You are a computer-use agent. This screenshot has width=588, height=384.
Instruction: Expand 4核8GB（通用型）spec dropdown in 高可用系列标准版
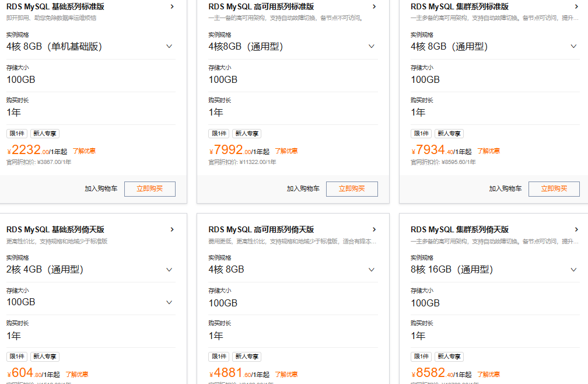click(371, 47)
